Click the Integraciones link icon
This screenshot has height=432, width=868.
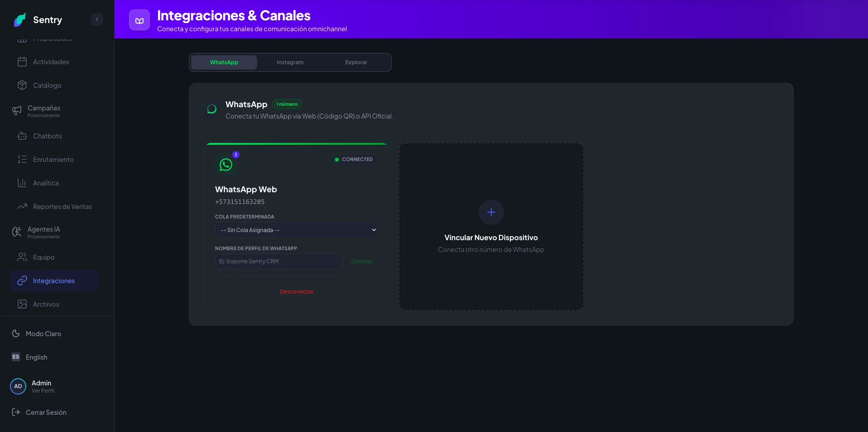[22, 281]
